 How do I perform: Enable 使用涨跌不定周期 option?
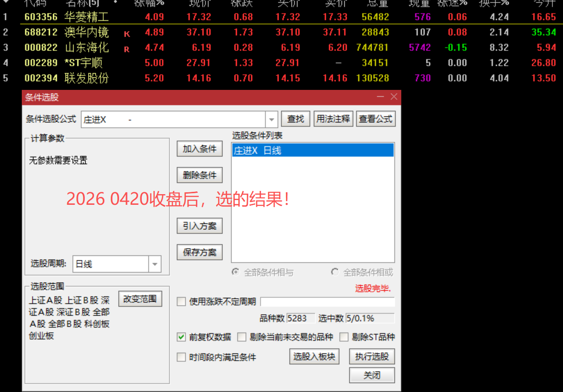(x=181, y=301)
